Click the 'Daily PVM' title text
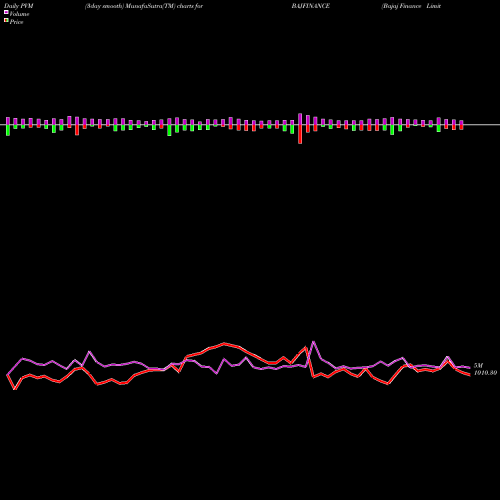The height and width of the screenshot is (500, 500). (19, 6)
